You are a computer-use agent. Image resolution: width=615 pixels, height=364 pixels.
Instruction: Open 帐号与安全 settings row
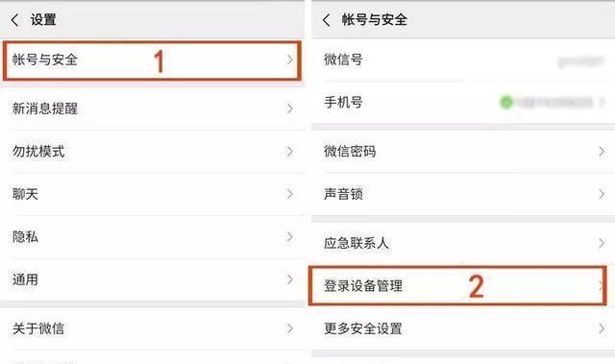click(152, 61)
